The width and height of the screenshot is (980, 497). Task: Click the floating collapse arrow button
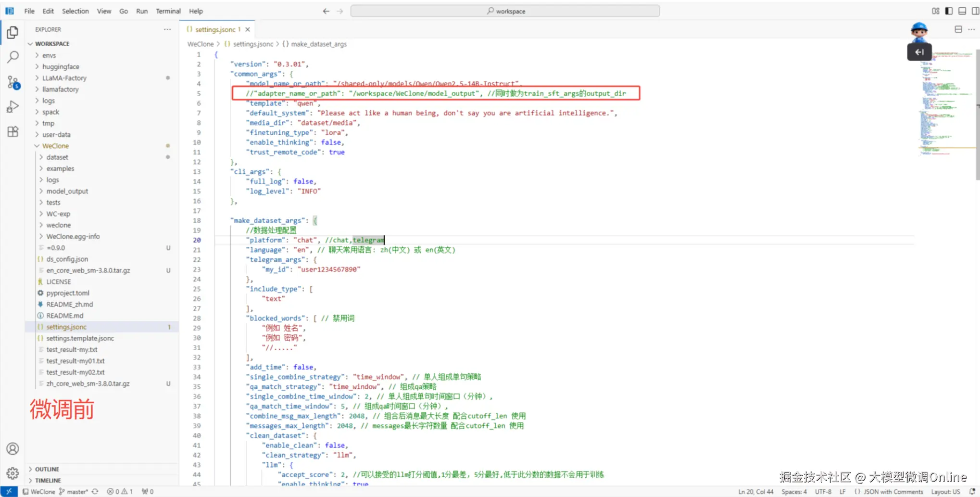(x=919, y=52)
